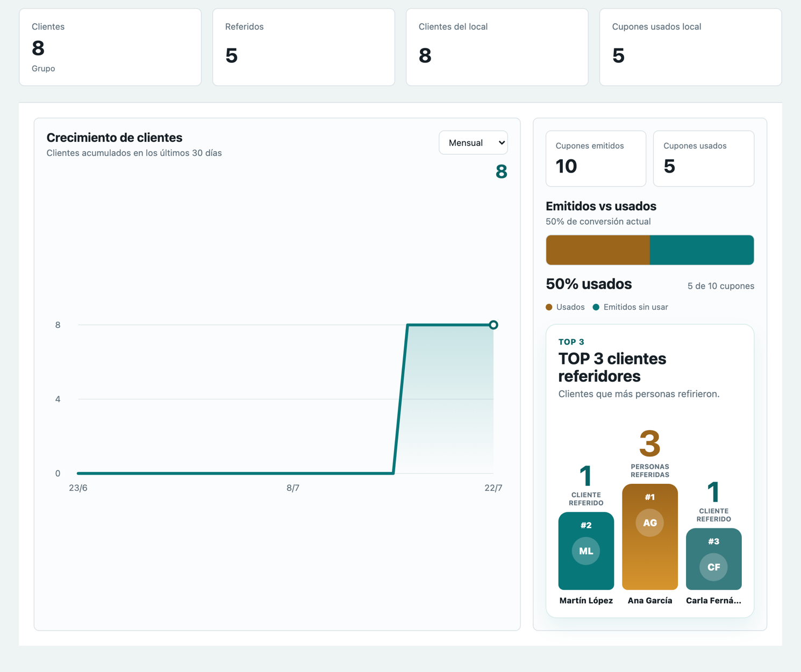
Task: Click the teal total '8' above the chart
Action: click(x=501, y=171)
